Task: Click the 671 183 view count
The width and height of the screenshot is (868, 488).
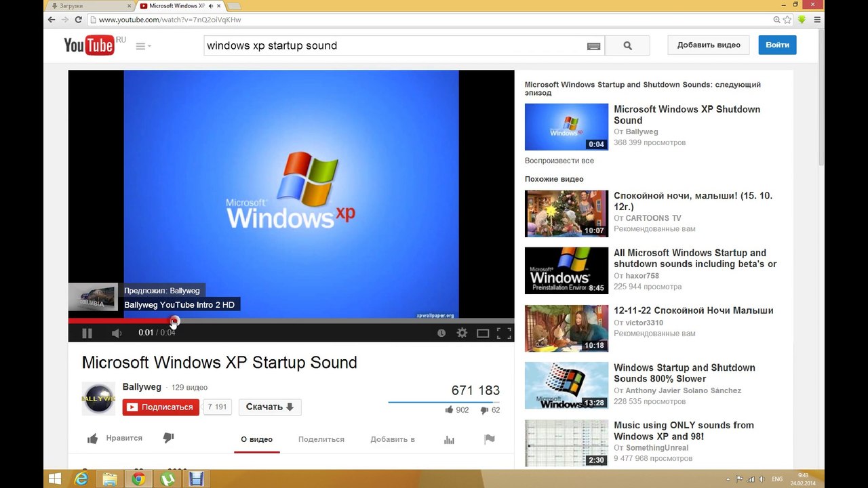Action: pos(475,390)
